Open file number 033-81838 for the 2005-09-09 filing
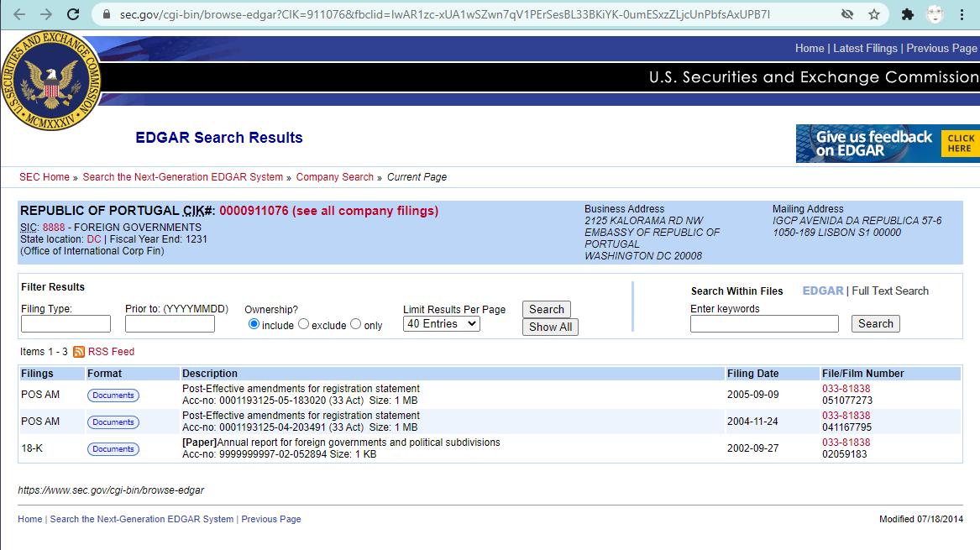 (846, 389)
